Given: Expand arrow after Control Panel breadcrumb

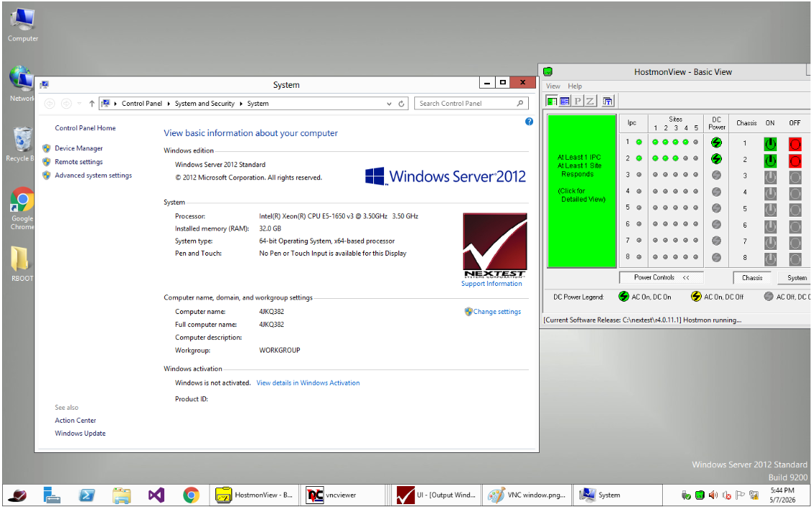Looking at the screenshot, I should 169,104.
